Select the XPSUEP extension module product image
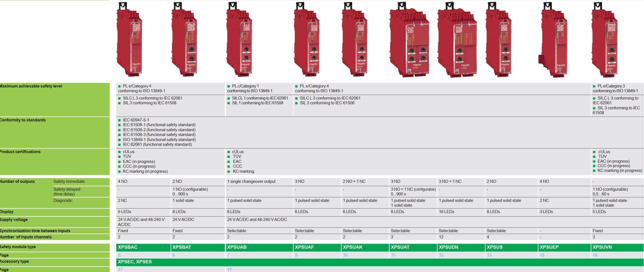This screenshot has width=644, height=272. point(553,40)
